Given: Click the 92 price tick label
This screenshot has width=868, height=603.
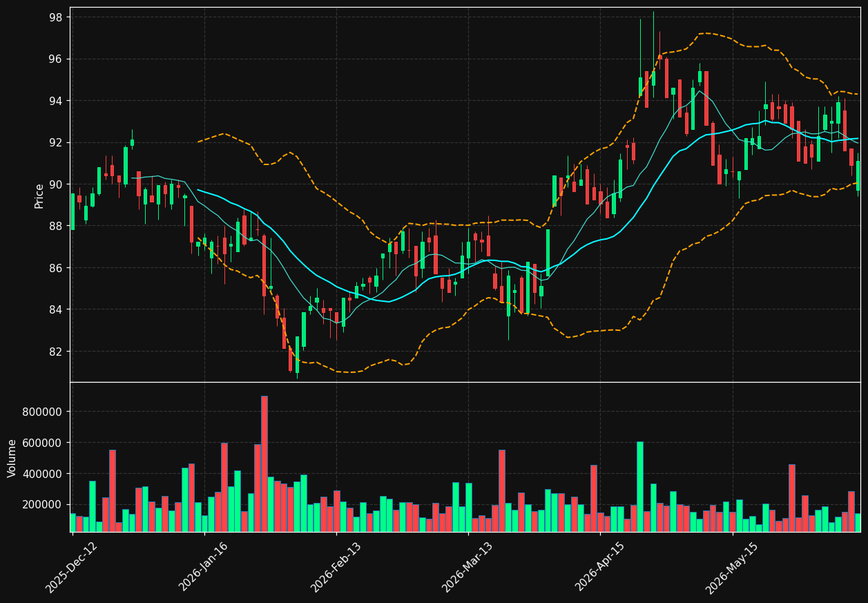Looking at the screenshot, I should 56,142.
